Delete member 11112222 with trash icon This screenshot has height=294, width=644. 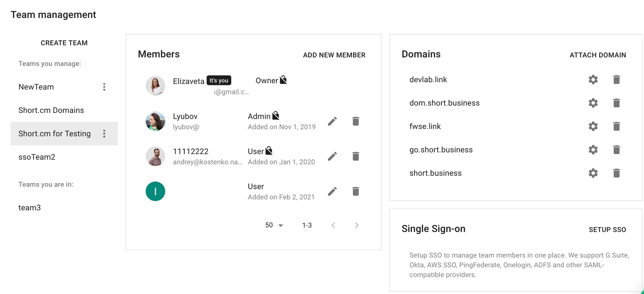356,156
